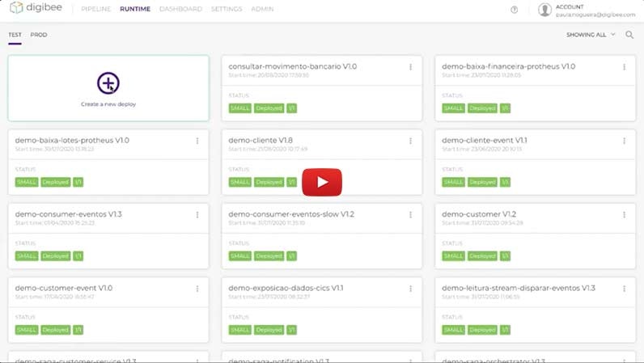Click the demo-consumer-eventos-slow V1.2 title
Viewport: 644px width, 363px height.
291,214
